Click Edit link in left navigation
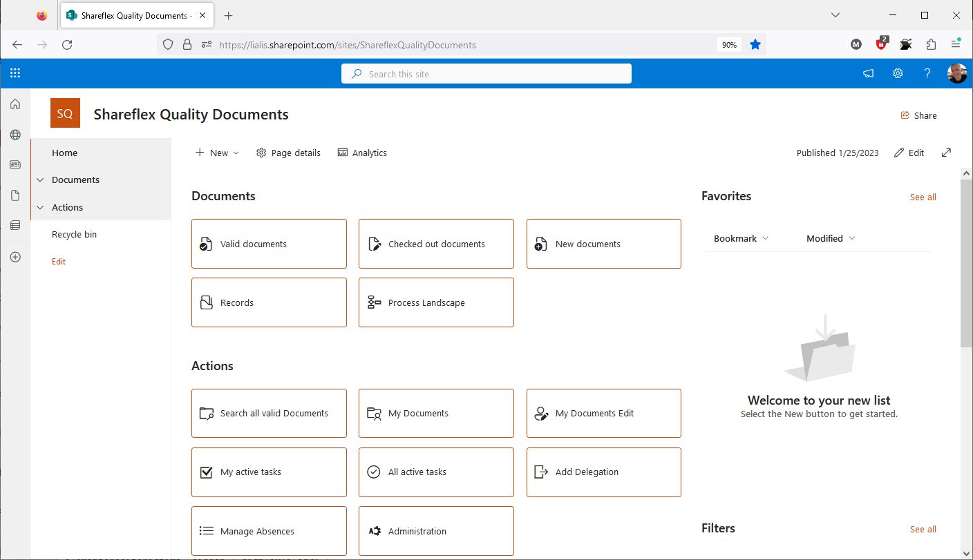The height and width of the screenshot is (560, 973). 59,262
